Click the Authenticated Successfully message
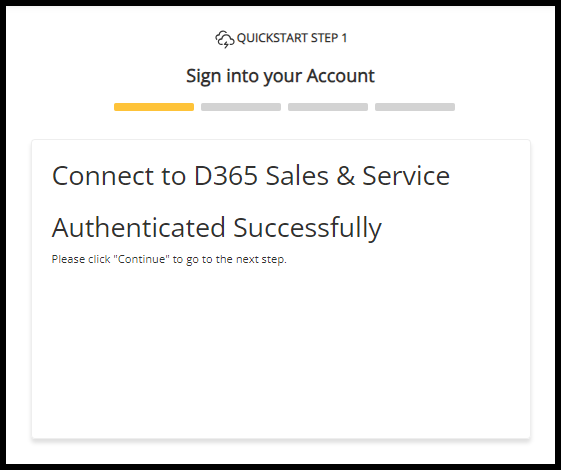Viewport: 561px width, 470px height. point(217,228)
